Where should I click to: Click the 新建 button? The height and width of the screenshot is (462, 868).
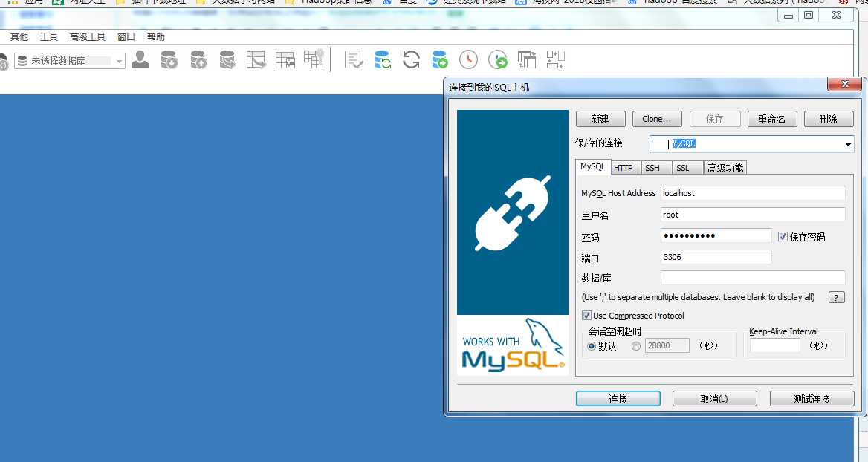click(x=600, y=119)
